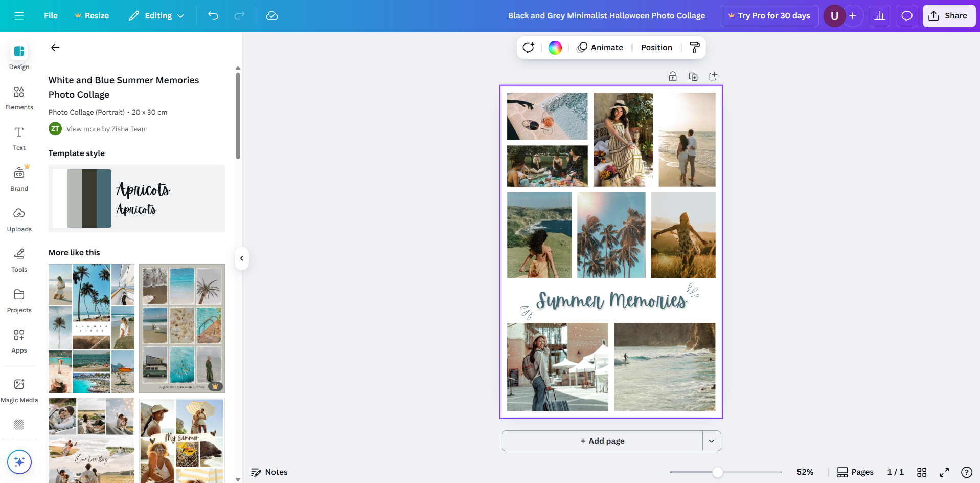Open the Resize menu

(92, 16)
